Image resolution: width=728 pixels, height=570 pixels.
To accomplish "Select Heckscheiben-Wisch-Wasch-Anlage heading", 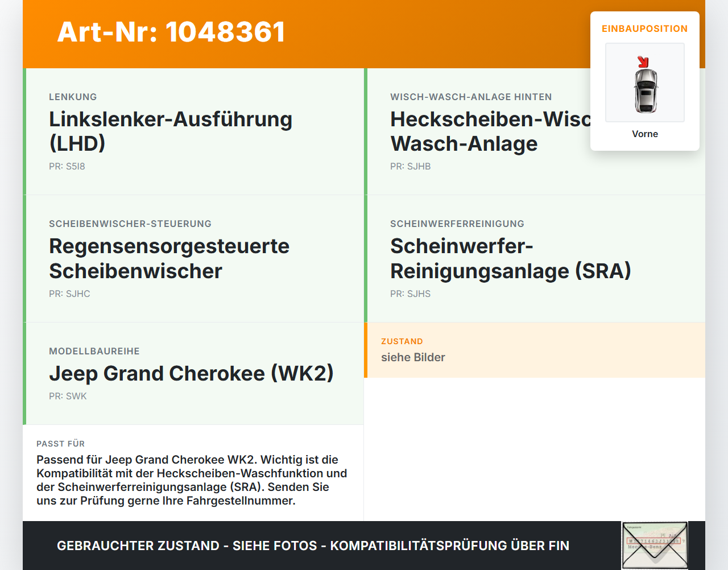I will [x=490, y=131].
